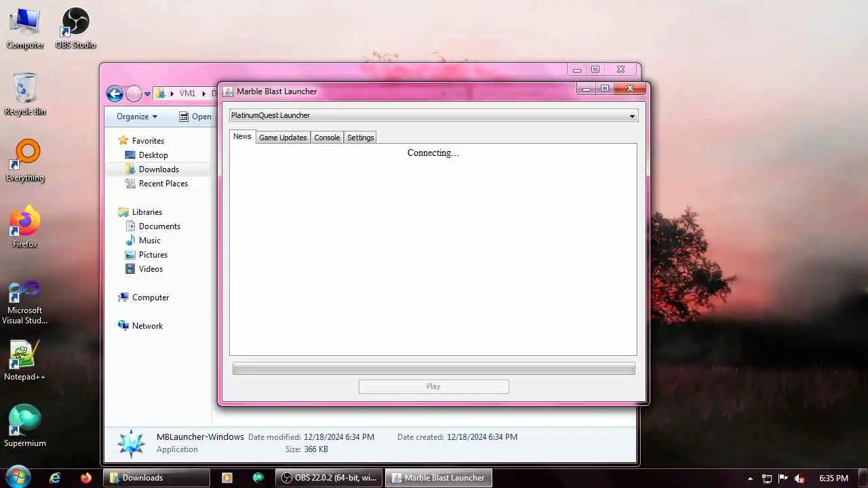Click the Explorer back arrow button
Viewport: 868px width, 488px height.
115,94
